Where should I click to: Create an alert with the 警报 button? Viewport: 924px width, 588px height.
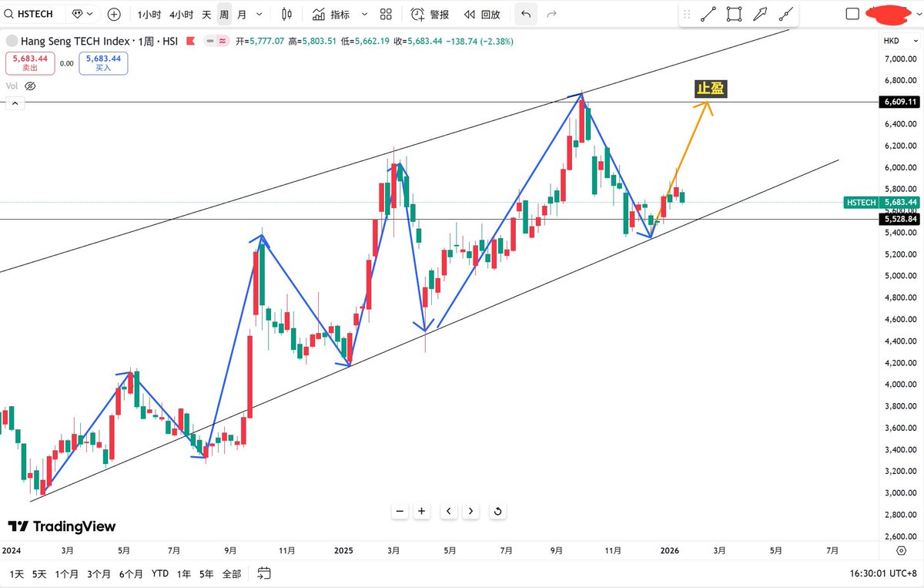click(430, 14)
